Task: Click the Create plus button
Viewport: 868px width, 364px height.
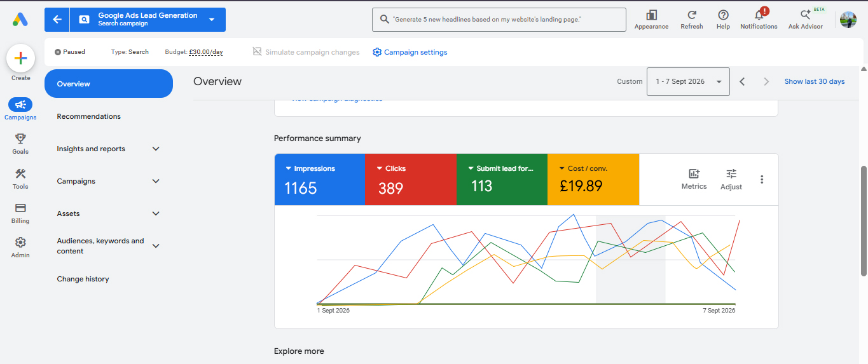Action: 20,58
